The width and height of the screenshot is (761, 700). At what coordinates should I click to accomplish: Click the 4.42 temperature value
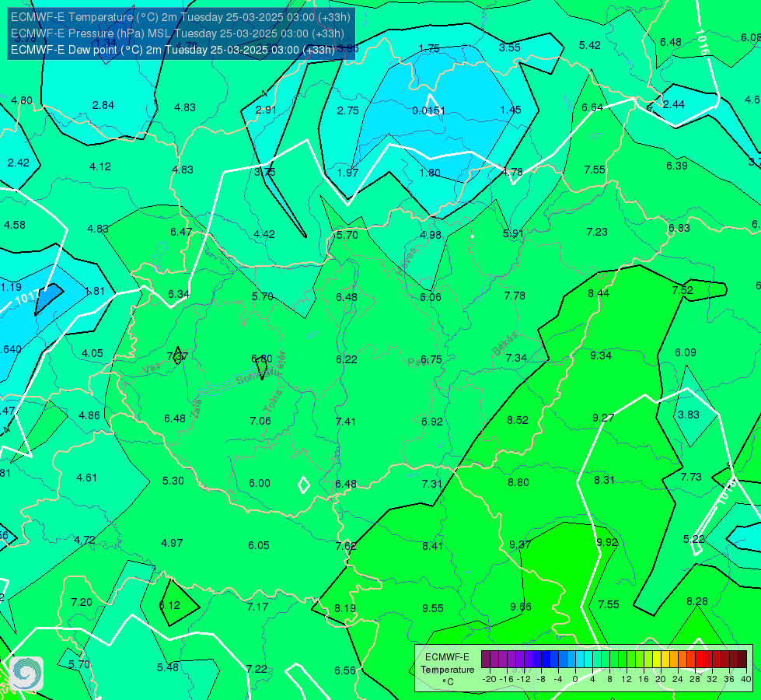point(264,235)
